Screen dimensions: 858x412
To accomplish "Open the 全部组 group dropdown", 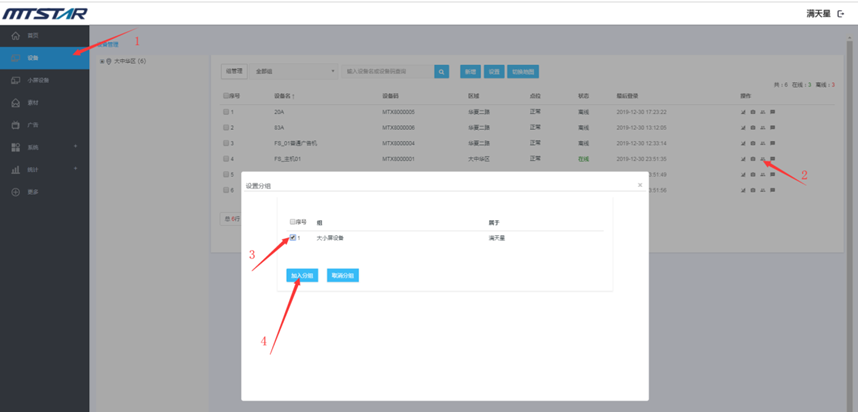I will [295, 72].
